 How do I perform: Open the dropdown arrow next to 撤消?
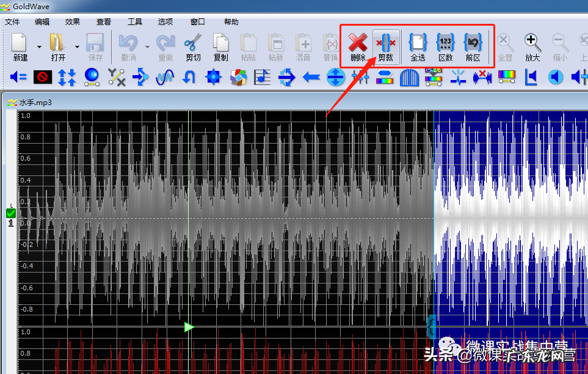coord(147,46)
